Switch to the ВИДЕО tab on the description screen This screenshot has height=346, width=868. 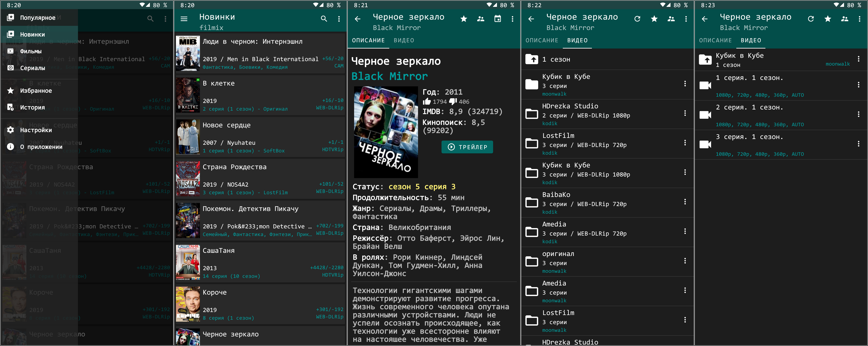pos(404,40)
